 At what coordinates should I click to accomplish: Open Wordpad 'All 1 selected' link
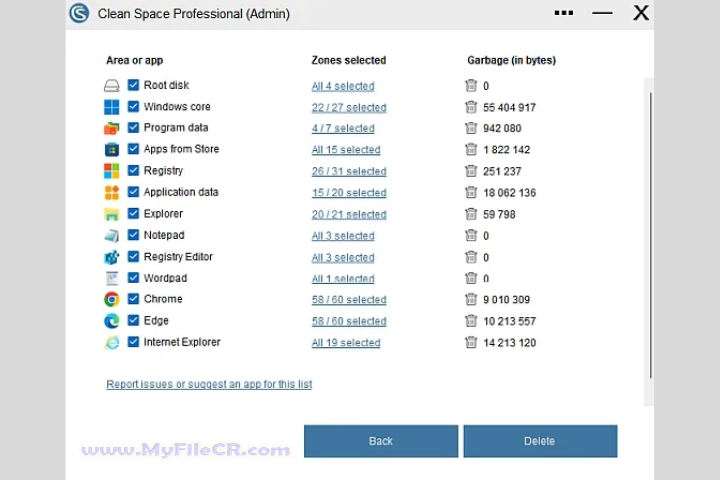point(343,279)
